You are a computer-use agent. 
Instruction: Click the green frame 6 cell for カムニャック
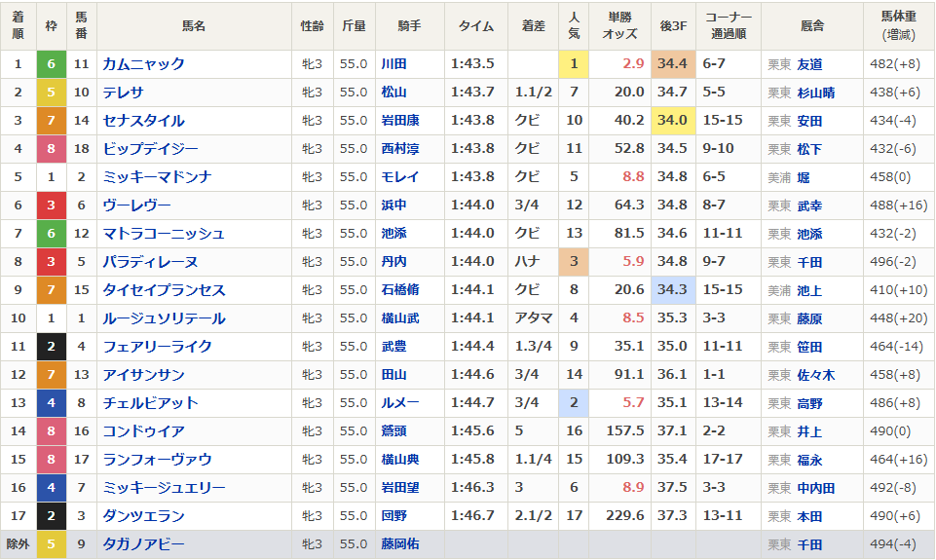tap(52, 64)
